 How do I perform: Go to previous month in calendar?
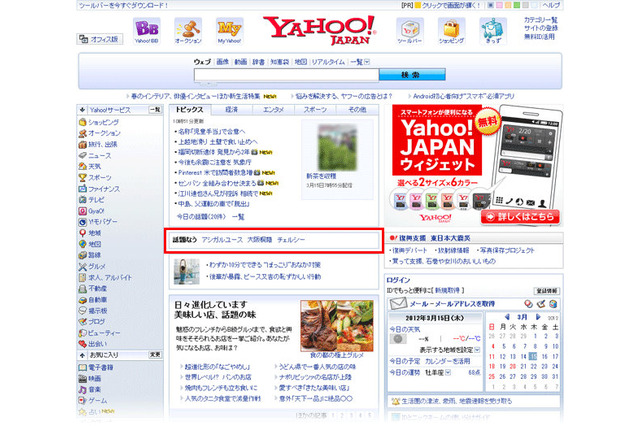(507, 317)
